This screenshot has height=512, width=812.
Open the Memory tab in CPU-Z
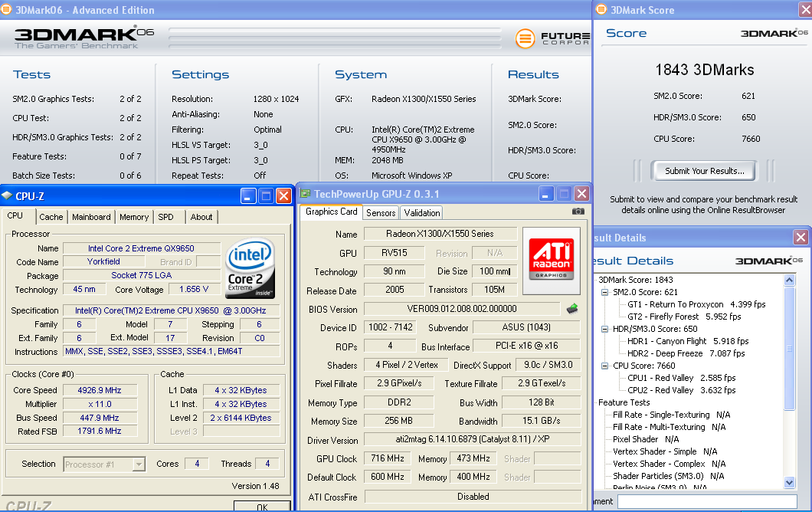pyautogui.click(x=134, y=217)
